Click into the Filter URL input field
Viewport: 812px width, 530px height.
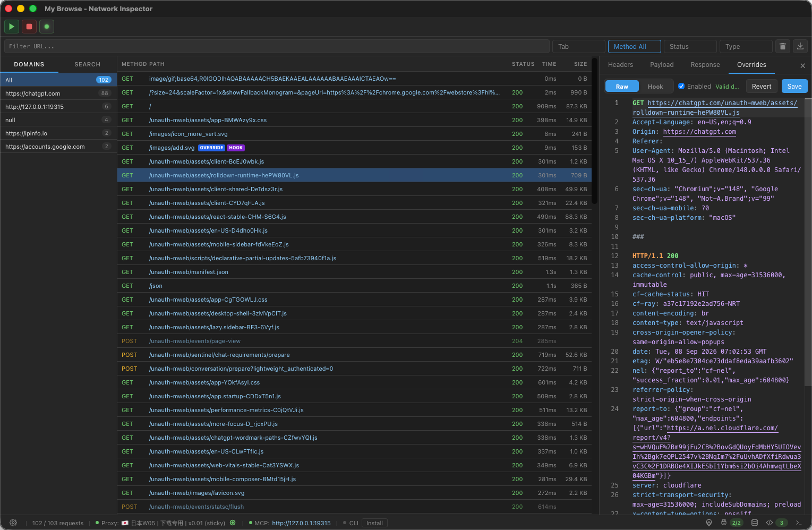[277, 46]
